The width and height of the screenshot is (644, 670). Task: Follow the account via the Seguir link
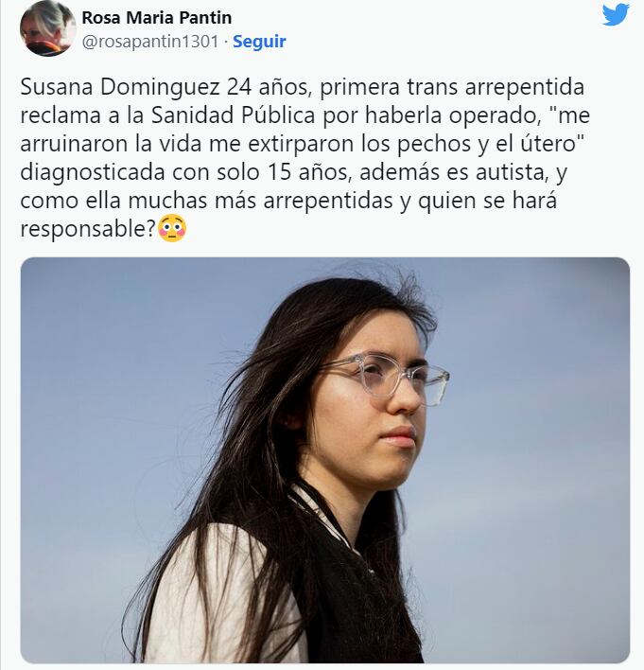tap(259, 42)
